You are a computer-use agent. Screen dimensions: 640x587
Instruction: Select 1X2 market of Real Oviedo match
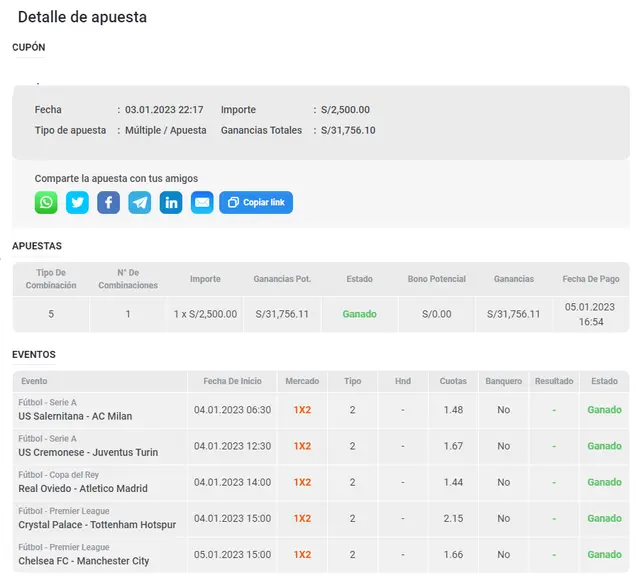click(302, 482)
